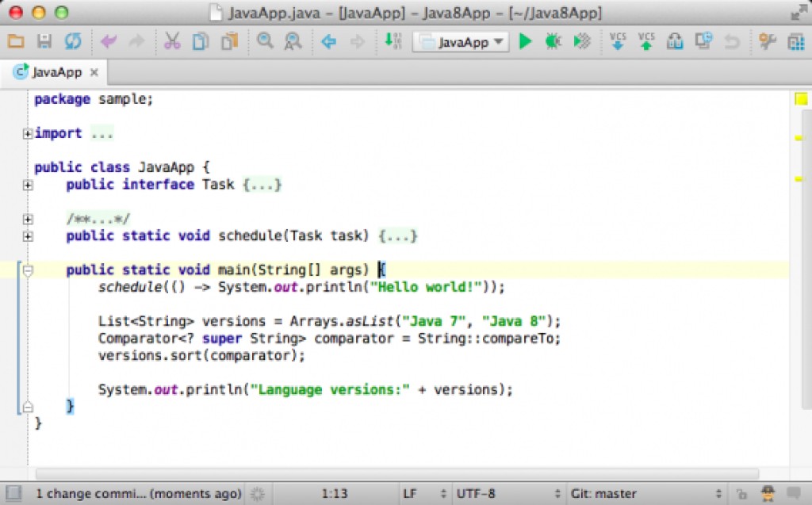This screenshot has height=505, width=812.
Task: Open the Git: master branch menu
Action: click(645, 494)
